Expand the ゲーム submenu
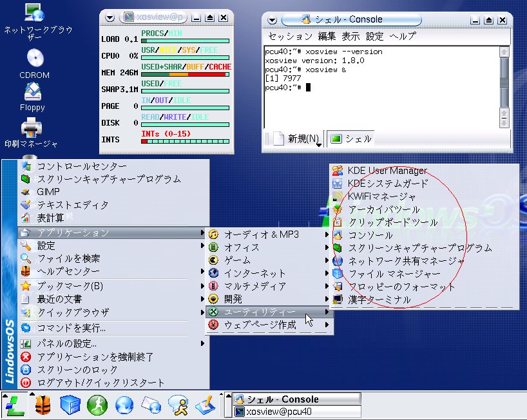Viewport: 527px width, 420px height. (269, 260)
